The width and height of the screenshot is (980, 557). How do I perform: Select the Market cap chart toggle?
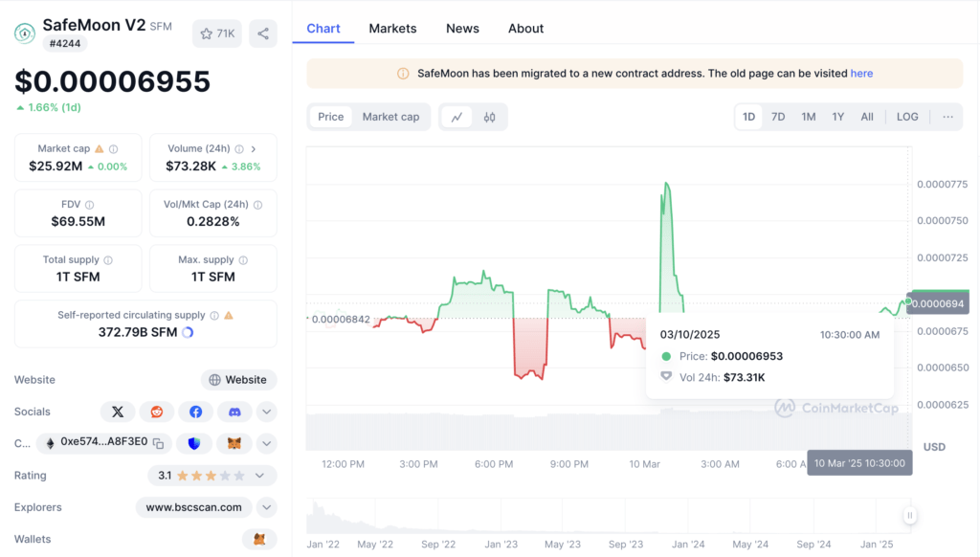pos(390,117)
